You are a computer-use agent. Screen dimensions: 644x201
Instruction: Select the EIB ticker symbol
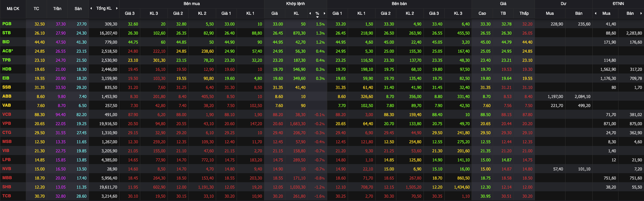click(6, 78)
